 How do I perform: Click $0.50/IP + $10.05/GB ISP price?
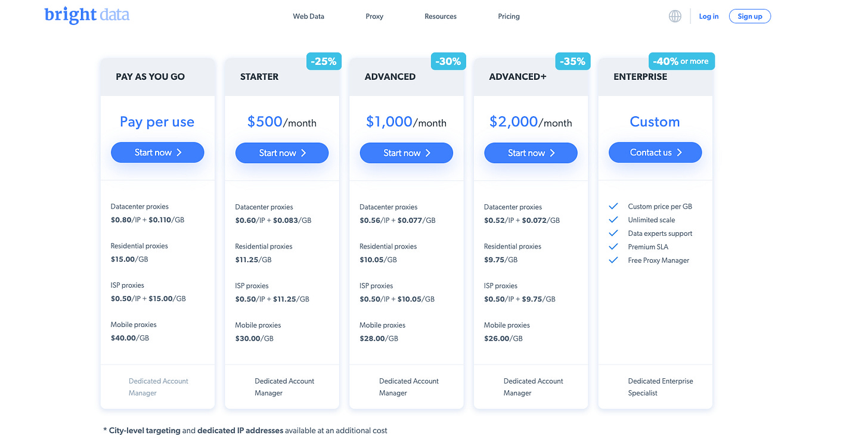(397, 299)
